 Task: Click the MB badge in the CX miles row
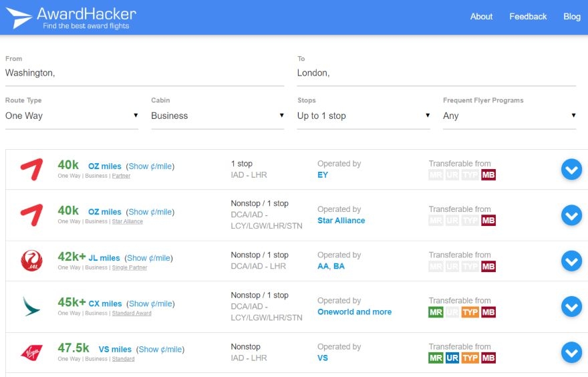click(x=488, y=312)
